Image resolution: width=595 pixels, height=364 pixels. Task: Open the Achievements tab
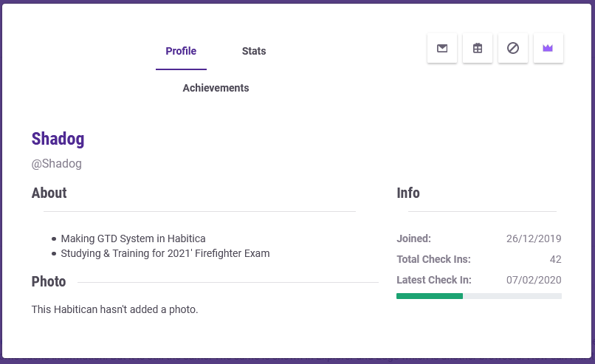click(x=216, y=88)
